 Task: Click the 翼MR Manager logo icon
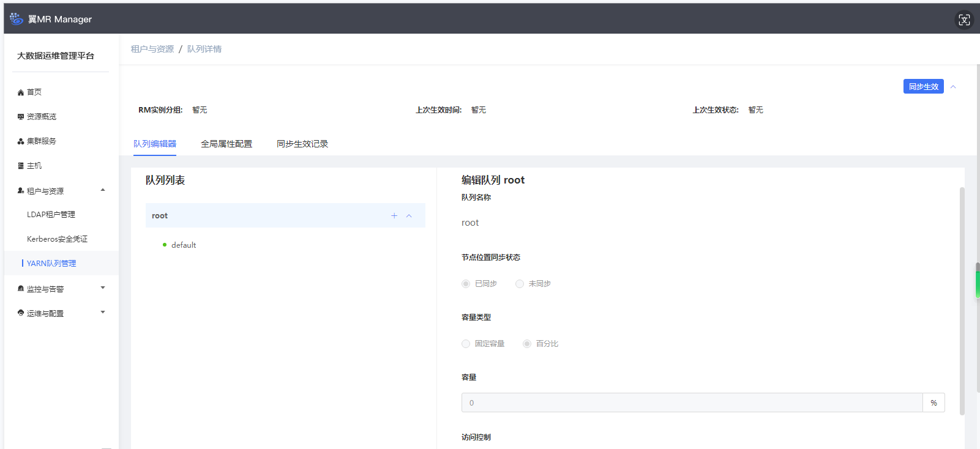(x=17, y=19)
